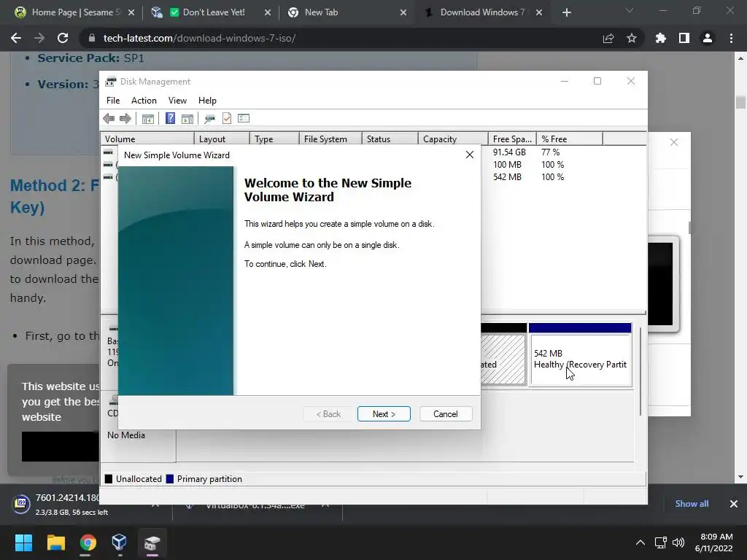This screenshot has width=747, height=560.
Task: Click Show/Hide Console Tree toolbar icon
Action: [x=147, y=119]
